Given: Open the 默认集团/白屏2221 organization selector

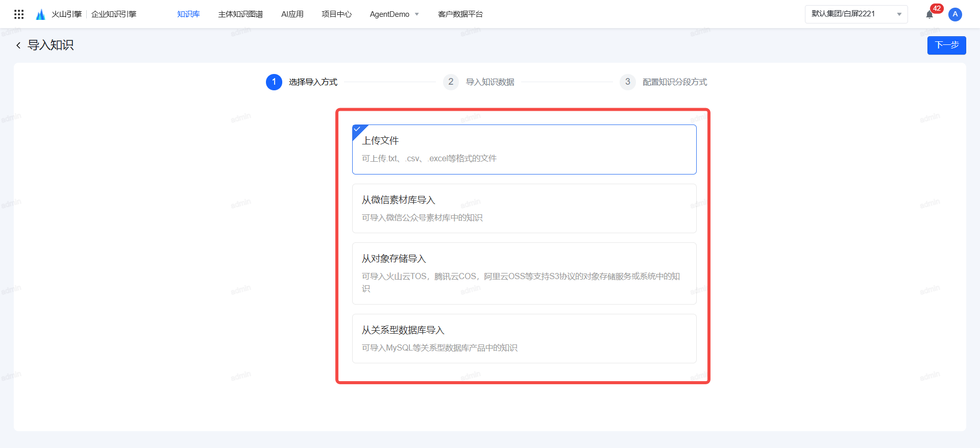Looking at the screenshot, I should 850,14.
